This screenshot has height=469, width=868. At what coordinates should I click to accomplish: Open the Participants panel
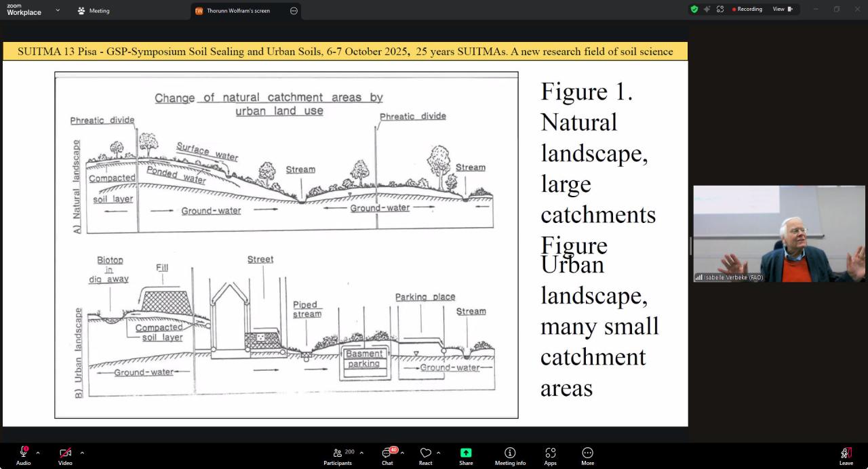338,455
